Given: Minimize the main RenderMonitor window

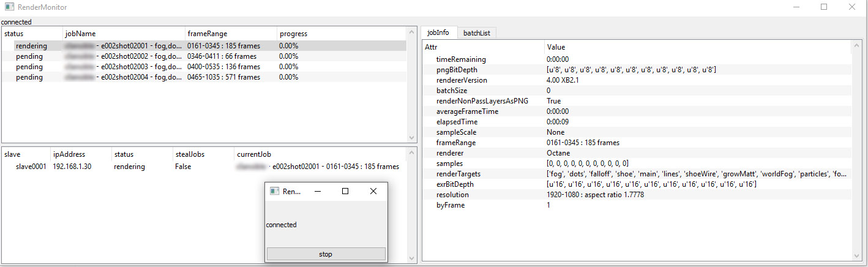Looking at the screenshot, I should [795, 7].
